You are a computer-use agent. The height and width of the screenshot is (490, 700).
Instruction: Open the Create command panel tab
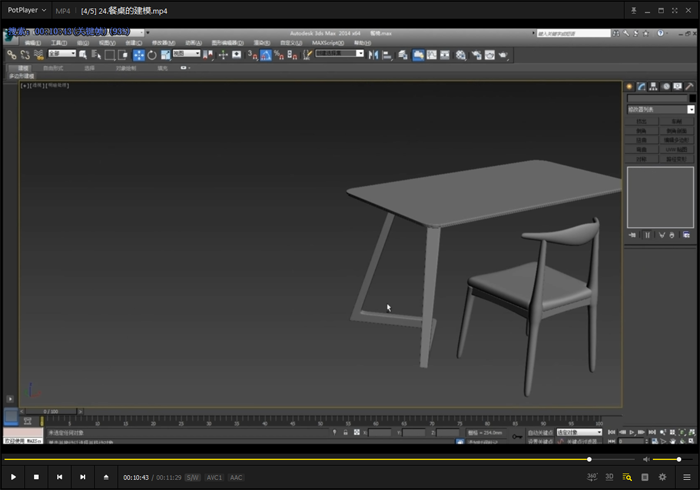[x=630, y=86]
